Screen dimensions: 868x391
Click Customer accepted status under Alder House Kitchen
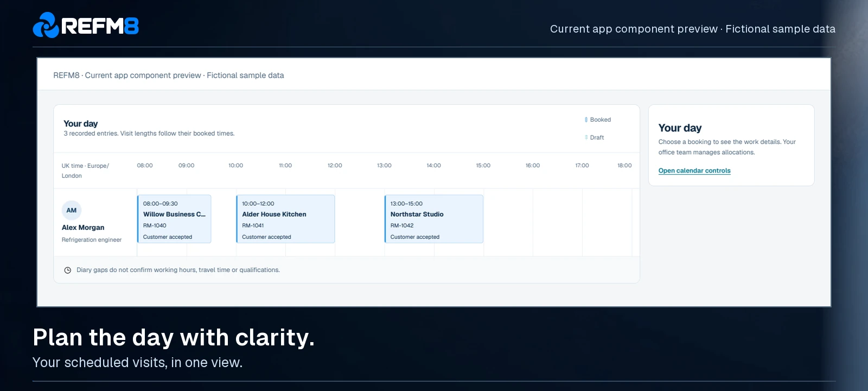coord(266,237)
